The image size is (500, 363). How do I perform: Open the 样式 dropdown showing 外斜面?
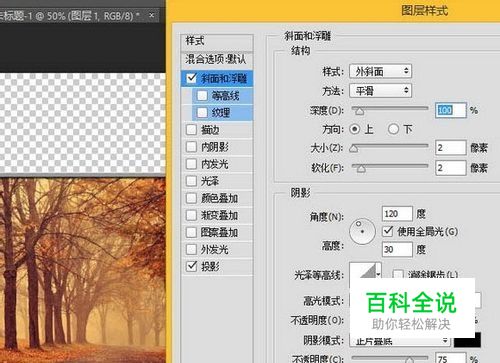(x=380, y=71)
